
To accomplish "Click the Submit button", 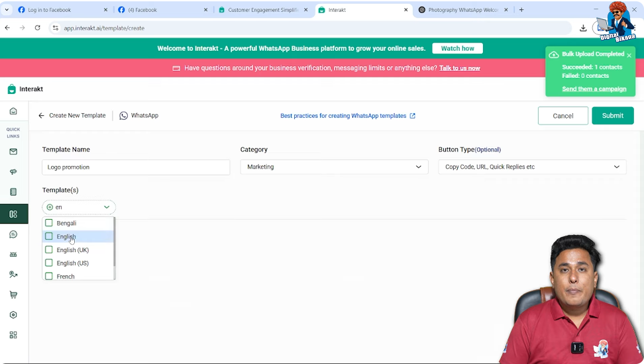I will (613, 116).
